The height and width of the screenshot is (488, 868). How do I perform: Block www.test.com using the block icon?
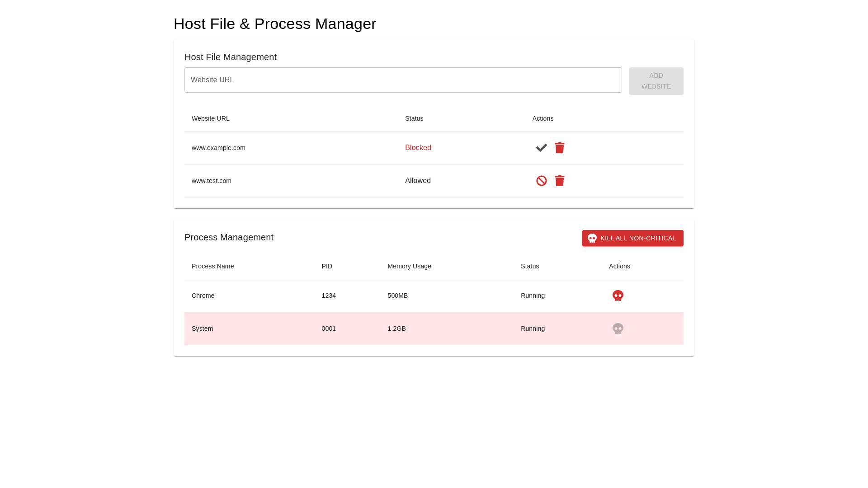tap(541, 181)
